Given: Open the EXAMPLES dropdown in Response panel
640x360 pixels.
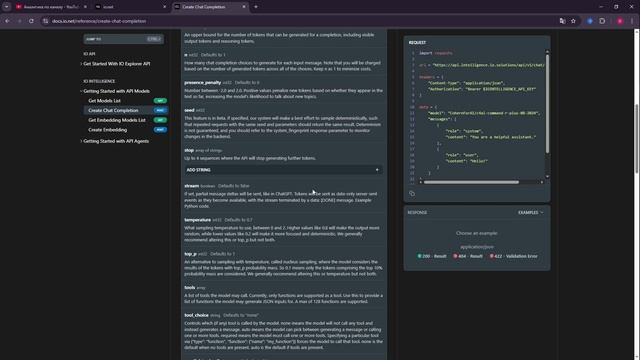Looking at the screenshot, I should coord(531,212).
